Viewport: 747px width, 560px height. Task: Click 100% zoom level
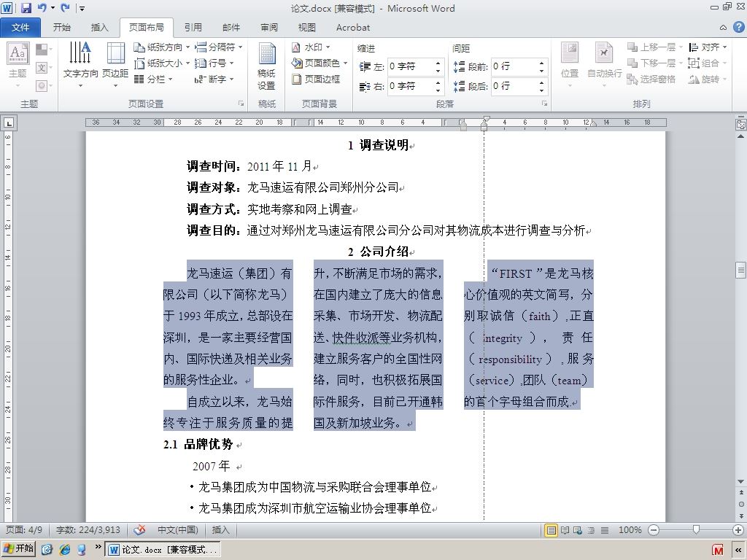630,530
